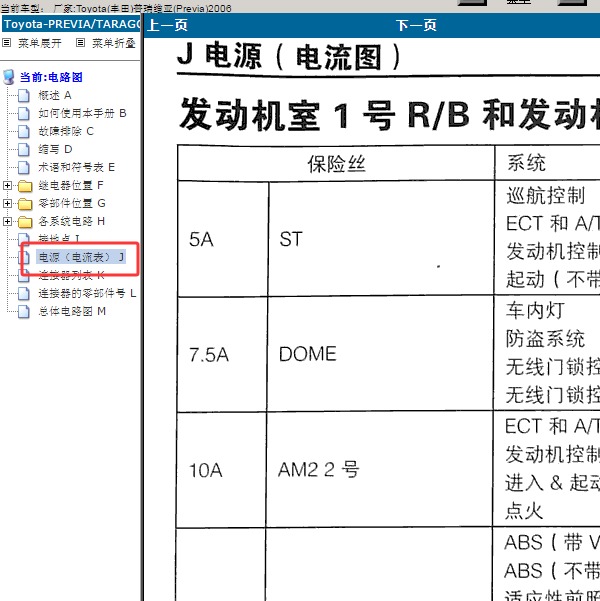600x601 pixels.
Task: Select the 各系统电路 H folder label
Action: (x=71, y=221)
